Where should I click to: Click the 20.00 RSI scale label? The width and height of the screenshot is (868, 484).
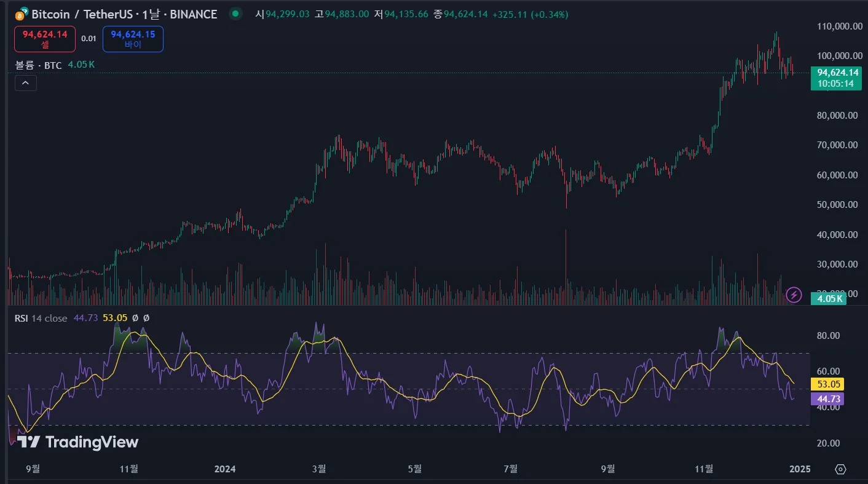pyautogui.click(x=828, y=443)
